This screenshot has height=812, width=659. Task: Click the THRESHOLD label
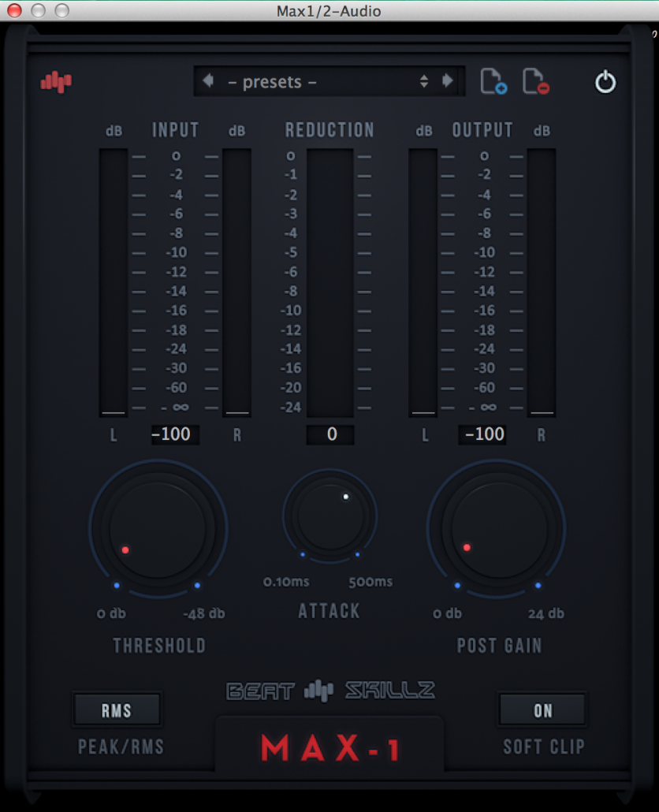tap(159, 645)
